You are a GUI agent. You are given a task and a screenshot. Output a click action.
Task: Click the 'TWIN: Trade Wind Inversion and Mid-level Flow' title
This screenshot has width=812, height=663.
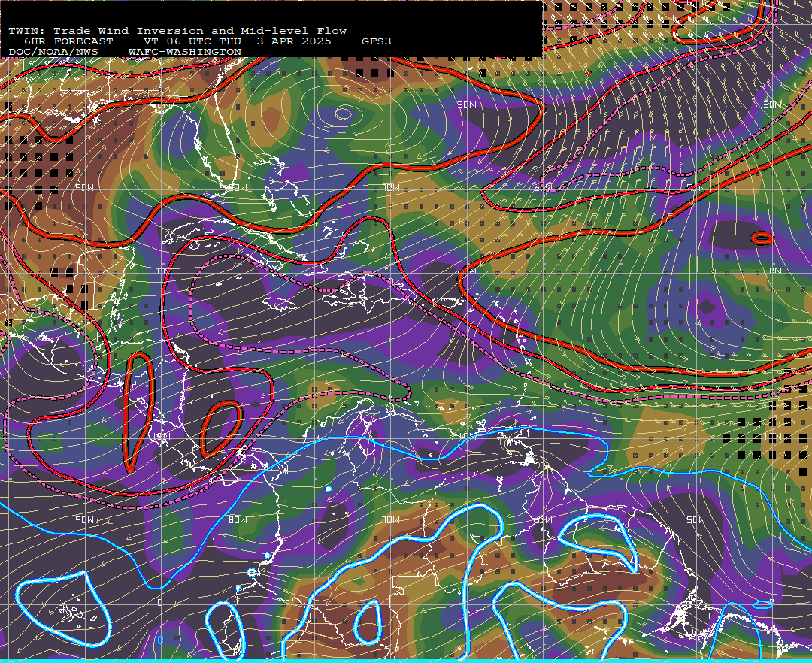(x=177, y=31)
